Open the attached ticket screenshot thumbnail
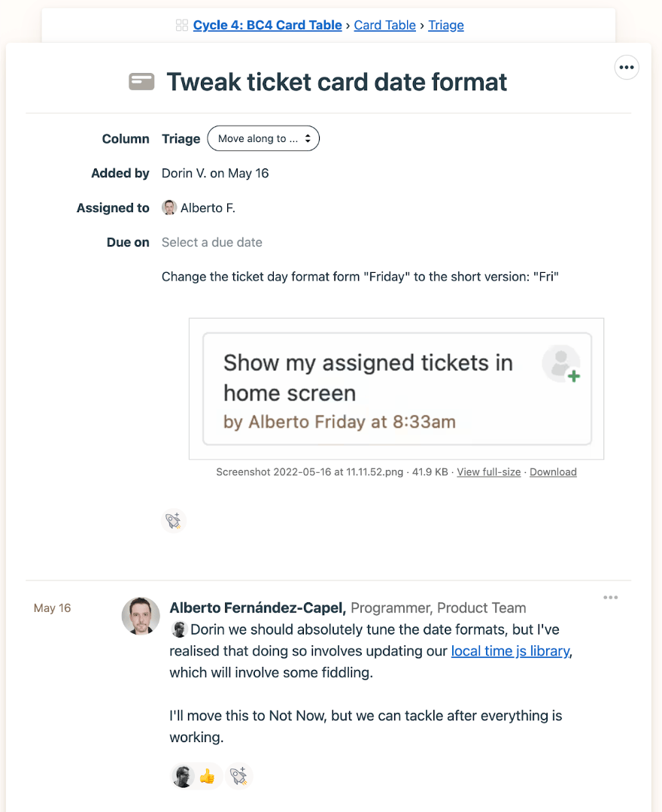 [396, 389]
